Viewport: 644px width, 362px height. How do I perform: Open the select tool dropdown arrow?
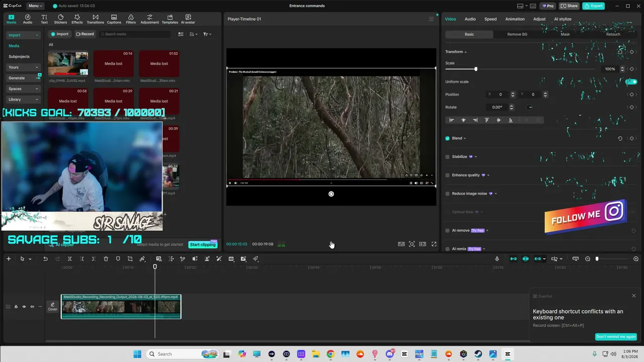pos(30,259)
